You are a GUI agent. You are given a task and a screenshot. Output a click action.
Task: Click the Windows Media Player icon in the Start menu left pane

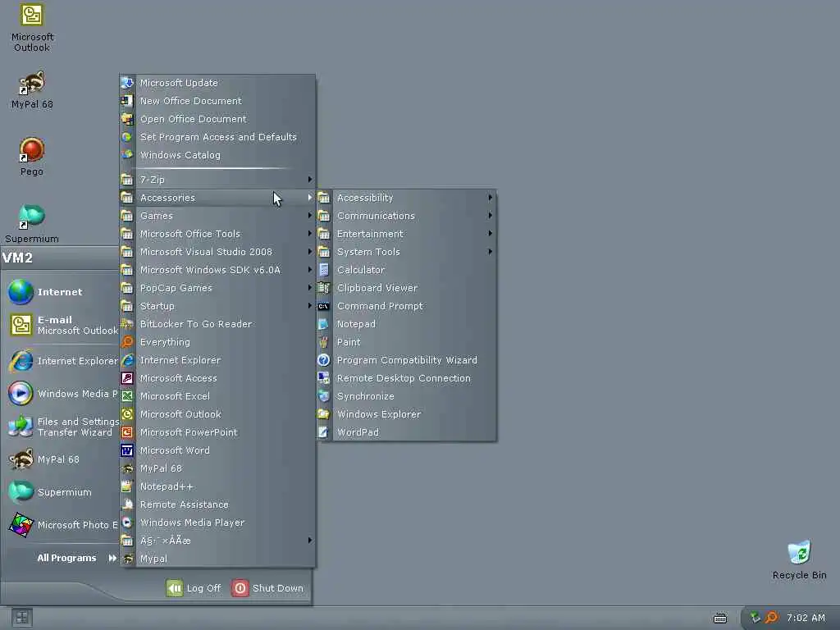click(x=21, y=394)
